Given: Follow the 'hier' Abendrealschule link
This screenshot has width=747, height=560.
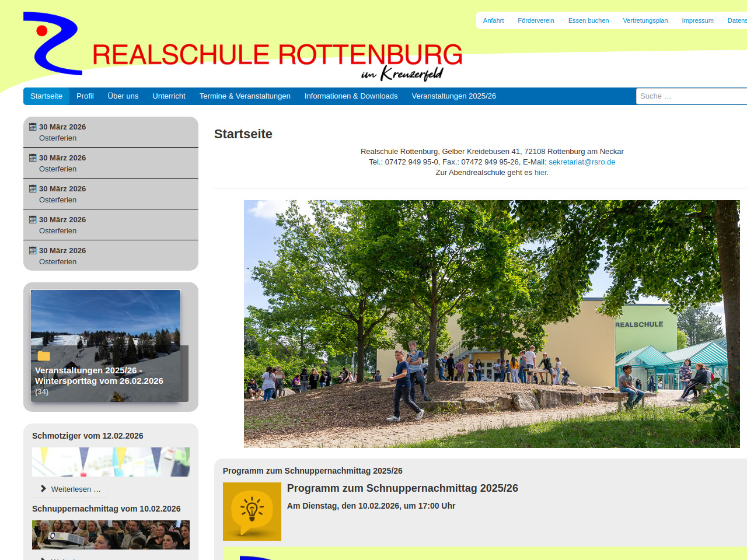Looking at the screenshot, I should (540, 173).
